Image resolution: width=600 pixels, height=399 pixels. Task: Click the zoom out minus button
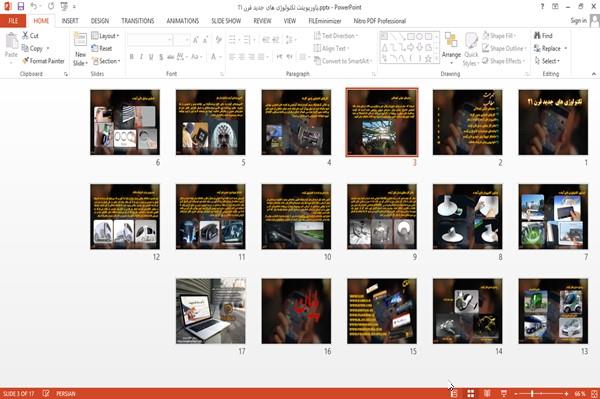tap(516, 393)
